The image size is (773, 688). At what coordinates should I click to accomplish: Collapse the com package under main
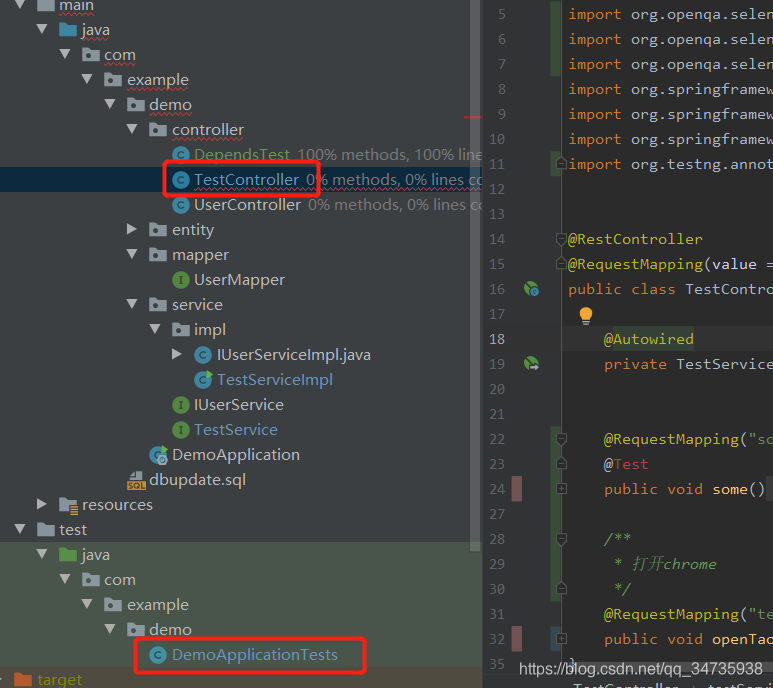[x=65, y=54]
